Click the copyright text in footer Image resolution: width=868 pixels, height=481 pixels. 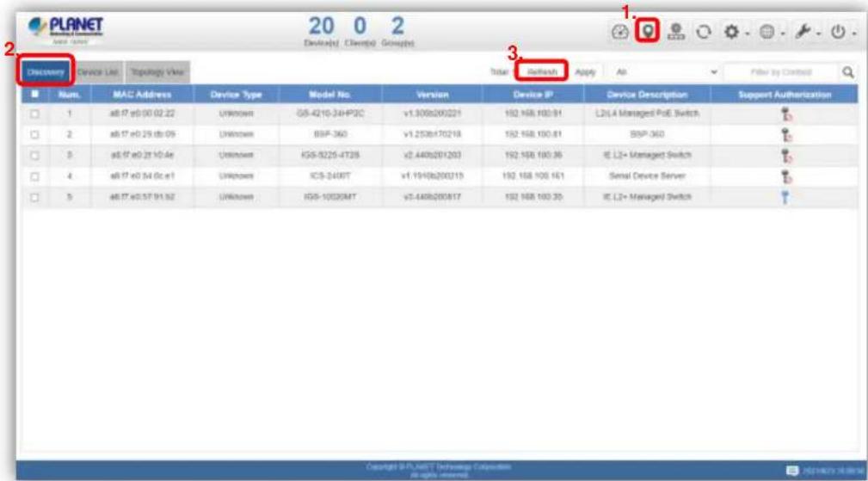438,470
